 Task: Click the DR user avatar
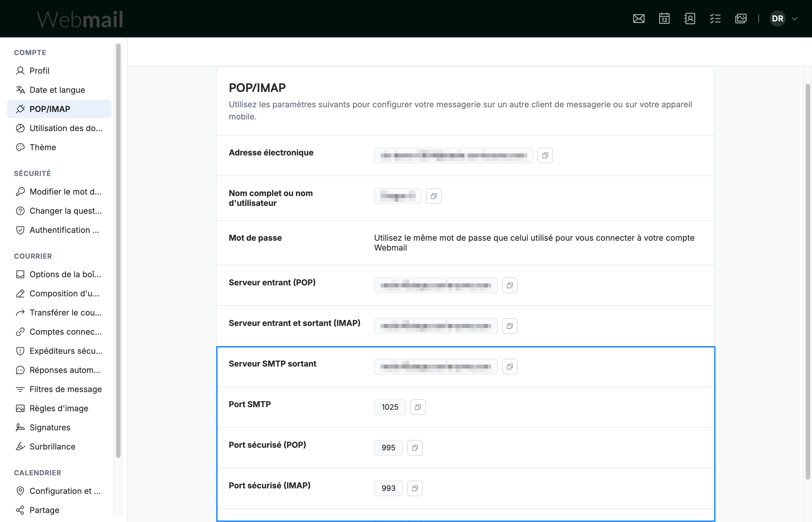tap(777, 19)
